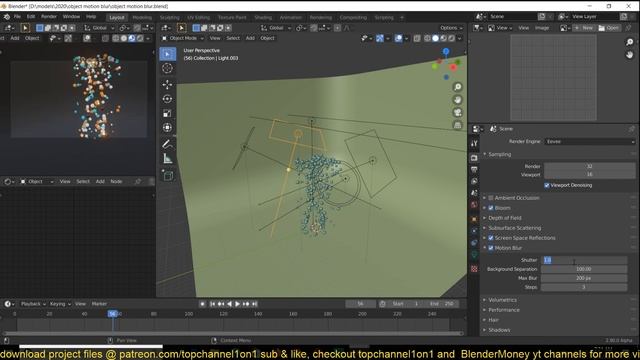Open the timeline Keying menu
The height and width of the screenshot is (360, 640).
[x=60, y=304]
